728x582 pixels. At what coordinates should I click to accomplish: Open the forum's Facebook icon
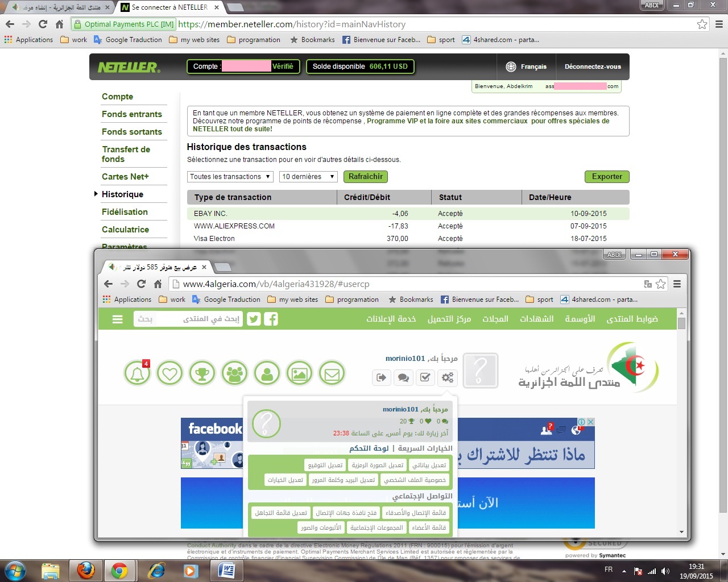click(x=271, y=319)
